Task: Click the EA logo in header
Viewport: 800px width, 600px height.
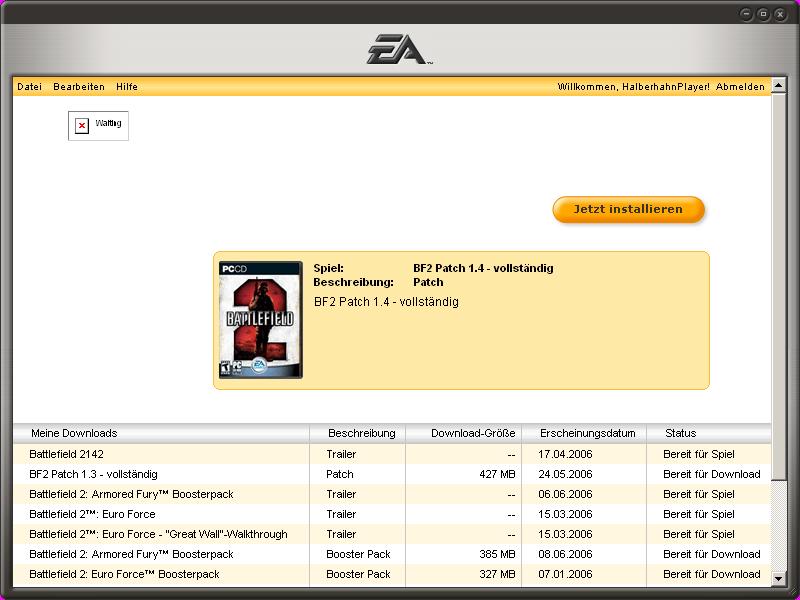Action: [399, 49]
